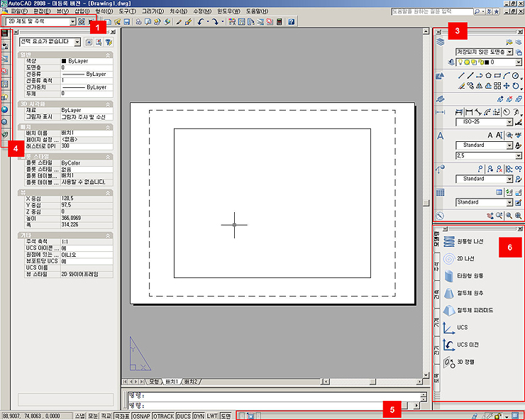Click the workspace settings gear icon

coord(82,21)
